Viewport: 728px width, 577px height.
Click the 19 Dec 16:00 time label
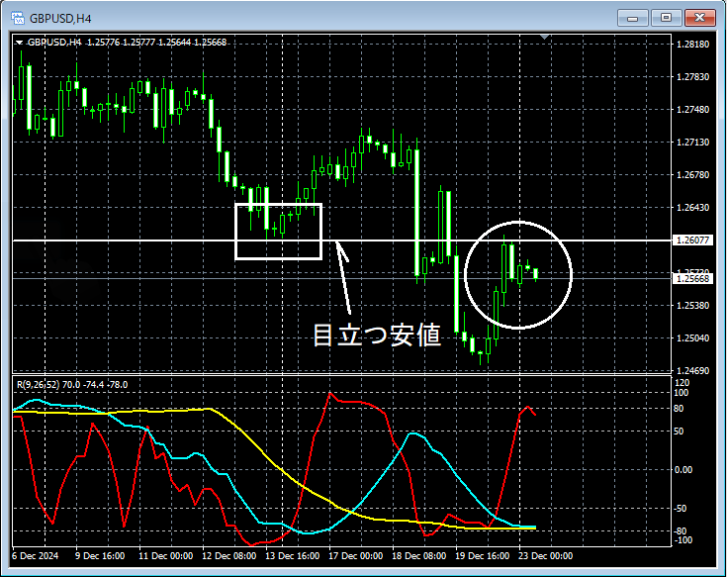[x=483, y=556]
